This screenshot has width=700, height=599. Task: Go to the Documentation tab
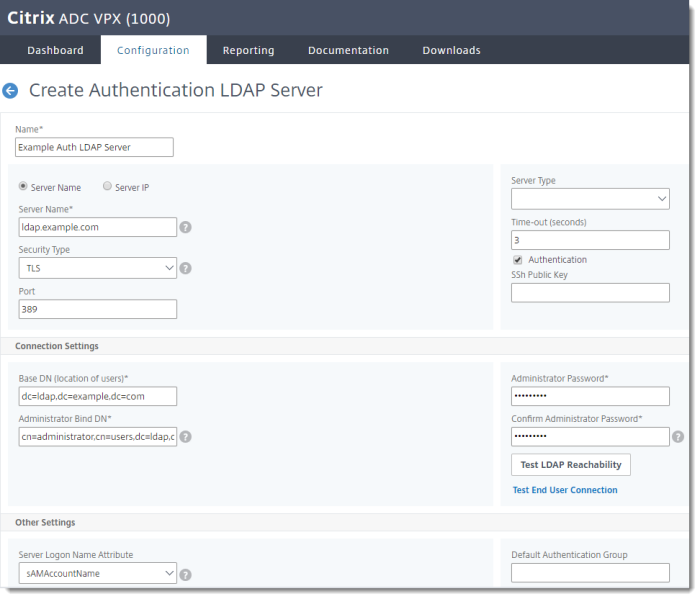click(x=348, y=50)
